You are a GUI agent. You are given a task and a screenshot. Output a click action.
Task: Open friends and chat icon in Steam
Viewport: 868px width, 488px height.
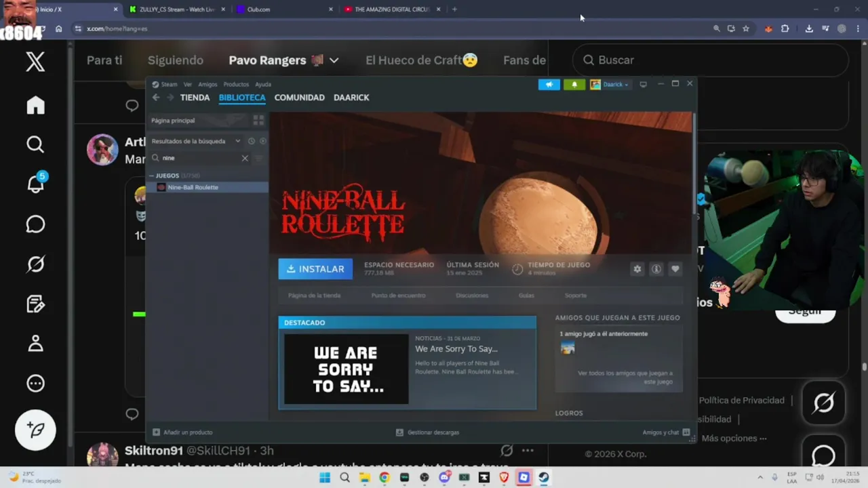click(x=686, y=432)
